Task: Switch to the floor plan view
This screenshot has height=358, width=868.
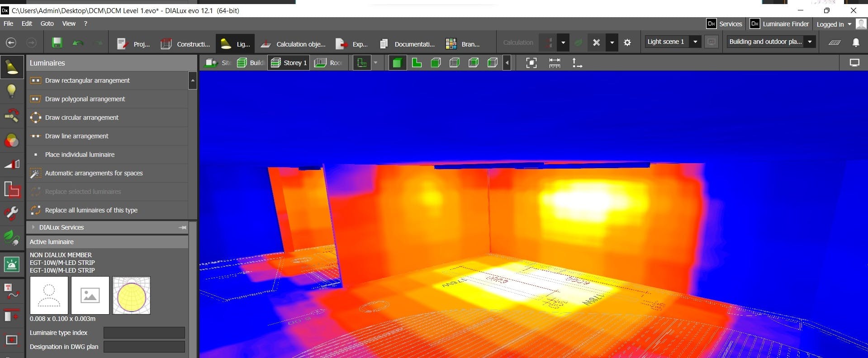Action: coord(417,63)
